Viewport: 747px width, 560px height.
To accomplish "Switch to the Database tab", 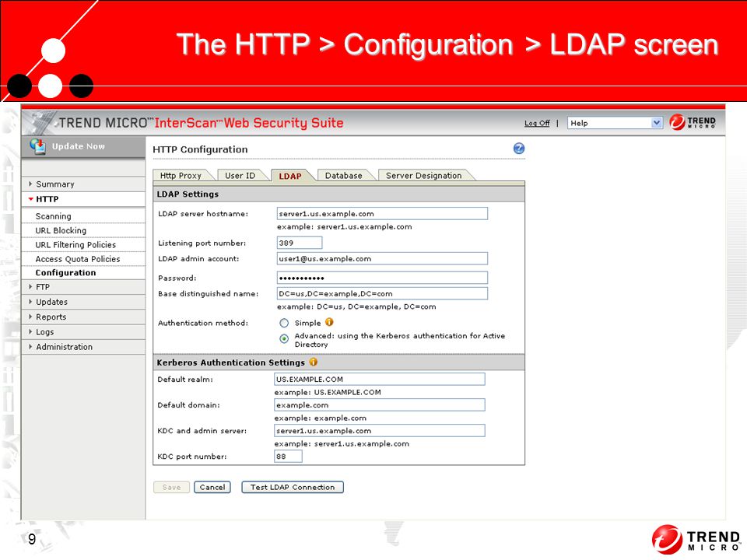I will tap(343, 175).
